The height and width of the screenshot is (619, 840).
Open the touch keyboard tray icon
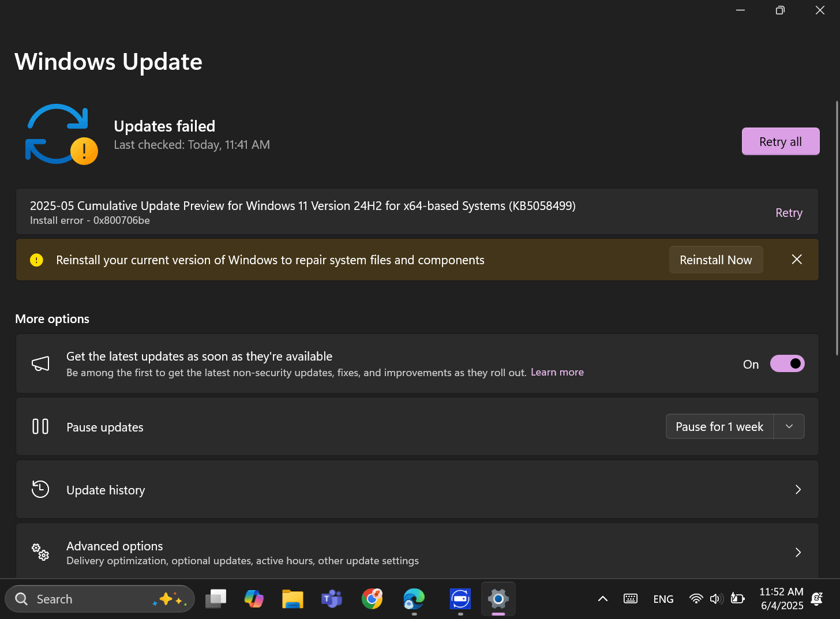click(631, 599)
